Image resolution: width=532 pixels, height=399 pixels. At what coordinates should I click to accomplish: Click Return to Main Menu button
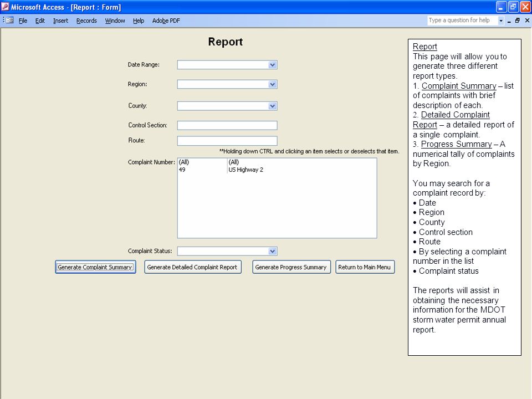[365, 267]
